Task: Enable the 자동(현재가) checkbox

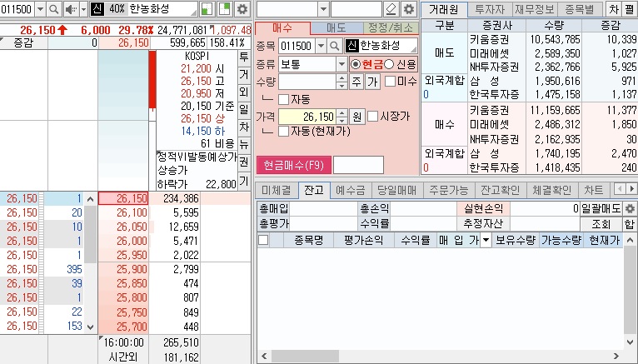Action: point(283,132)
